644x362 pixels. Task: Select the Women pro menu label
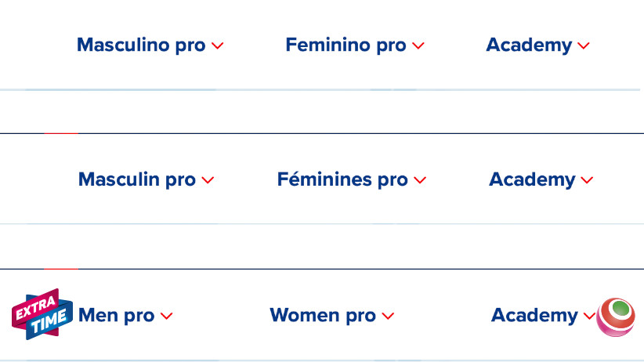pos(323,316)
